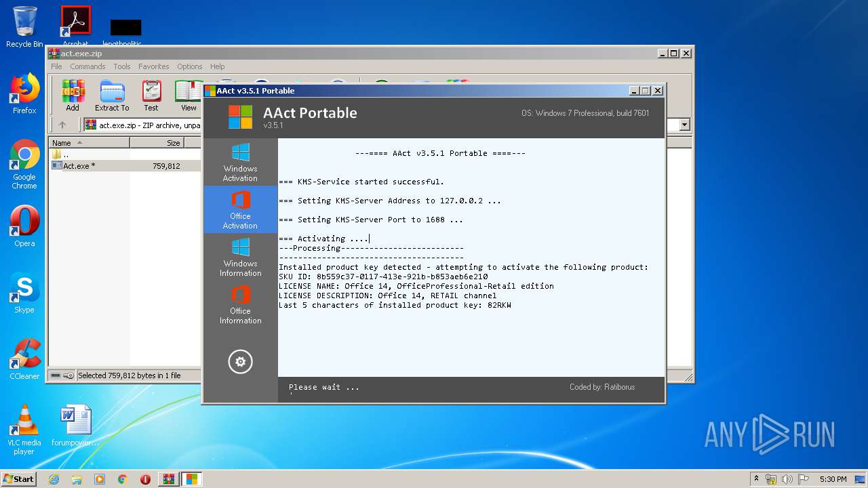Go up one folder level in WinRAR
Screen dimensions: 868x488
pyautogui.click(x=62, y=125)
